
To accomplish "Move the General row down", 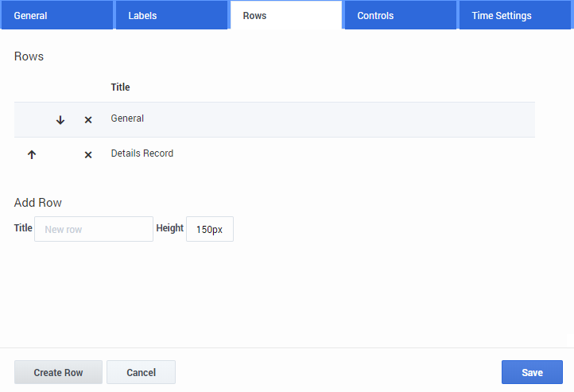I will tap(60, 120).
